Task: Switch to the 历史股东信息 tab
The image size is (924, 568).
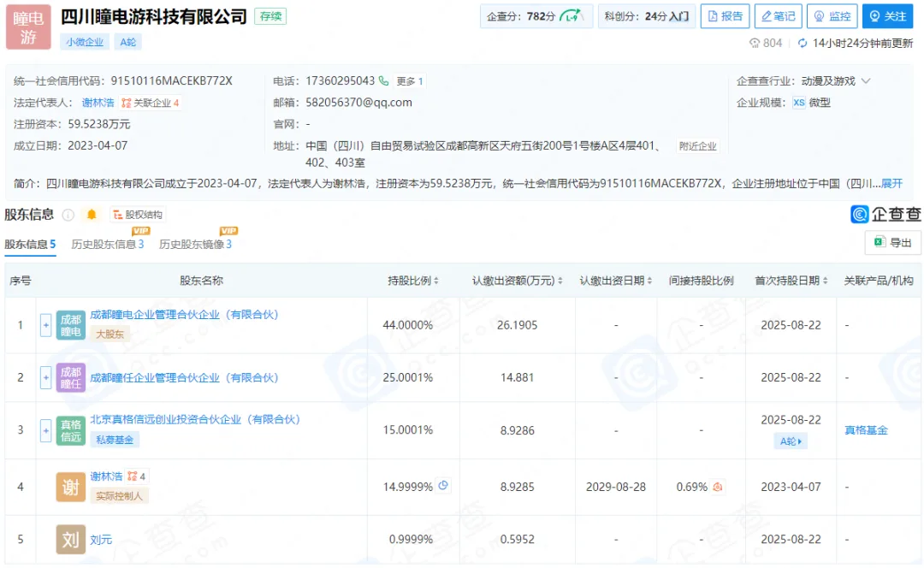Action: [x=108, y=244]
